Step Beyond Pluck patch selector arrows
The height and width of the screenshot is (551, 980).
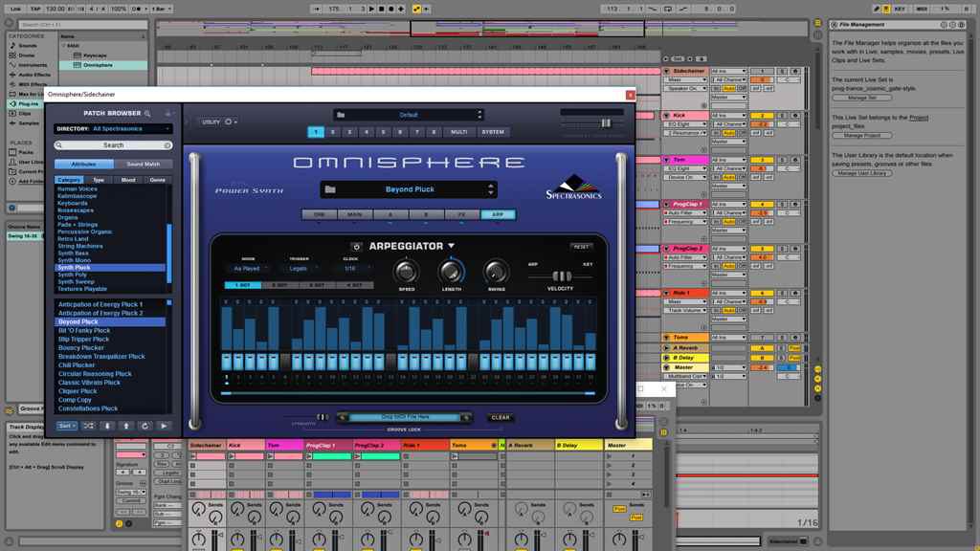[x=491, y=189]
